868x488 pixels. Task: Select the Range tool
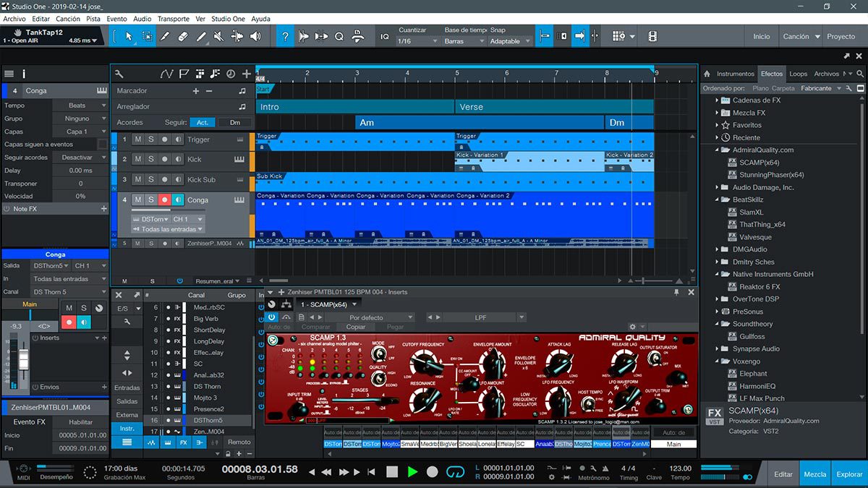pos(147,36)
